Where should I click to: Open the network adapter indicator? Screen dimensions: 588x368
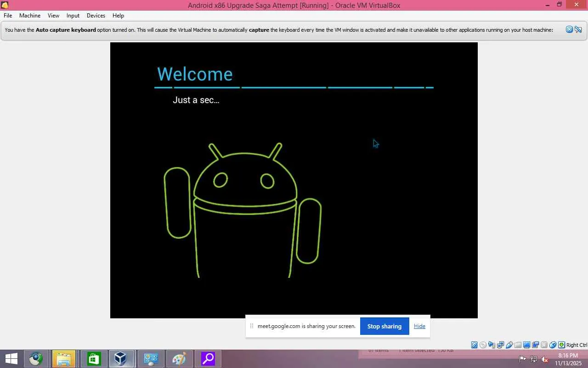(500, 345)
